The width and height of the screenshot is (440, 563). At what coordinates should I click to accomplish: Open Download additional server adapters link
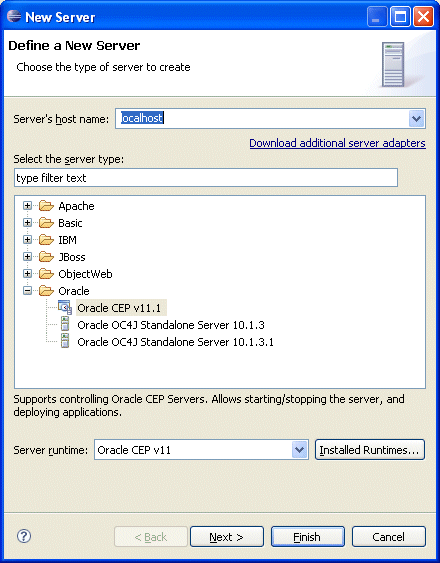pyautogui.click(x=337, y=143)
